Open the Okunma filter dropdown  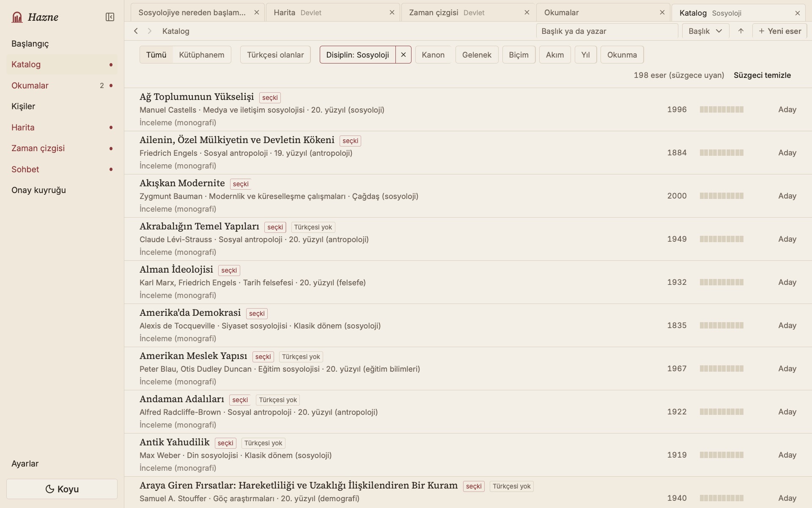tap(622, 55)
